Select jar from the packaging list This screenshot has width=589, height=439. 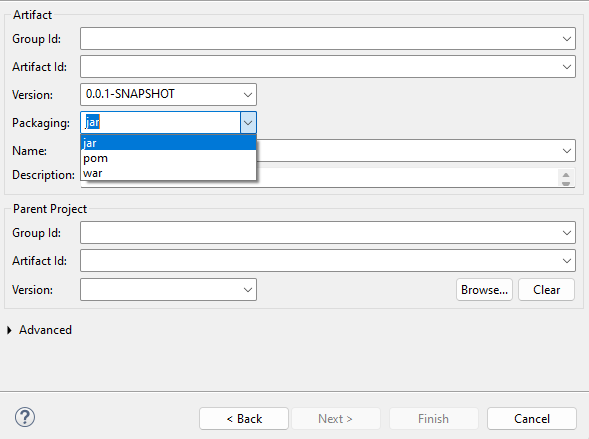point(168,143)
